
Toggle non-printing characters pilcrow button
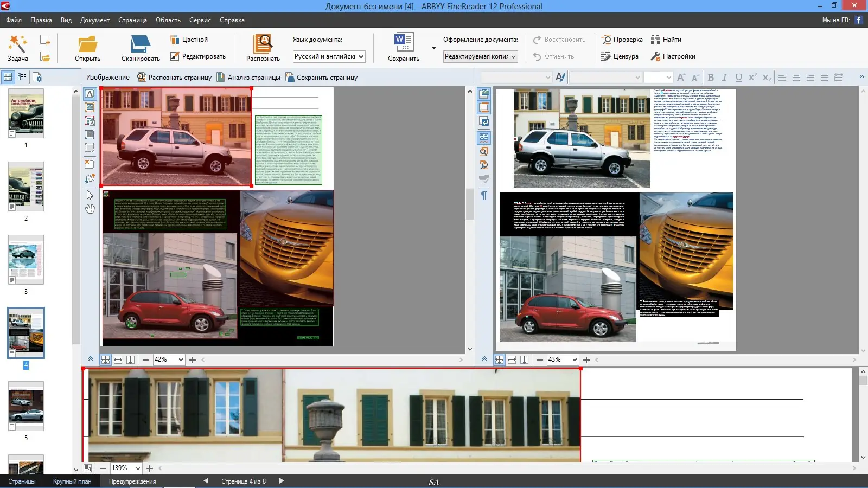tap(484, 195)
